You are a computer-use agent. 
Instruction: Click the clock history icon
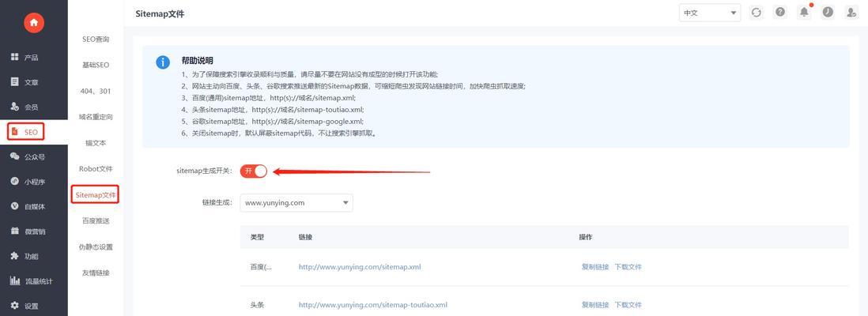point(828,13)
